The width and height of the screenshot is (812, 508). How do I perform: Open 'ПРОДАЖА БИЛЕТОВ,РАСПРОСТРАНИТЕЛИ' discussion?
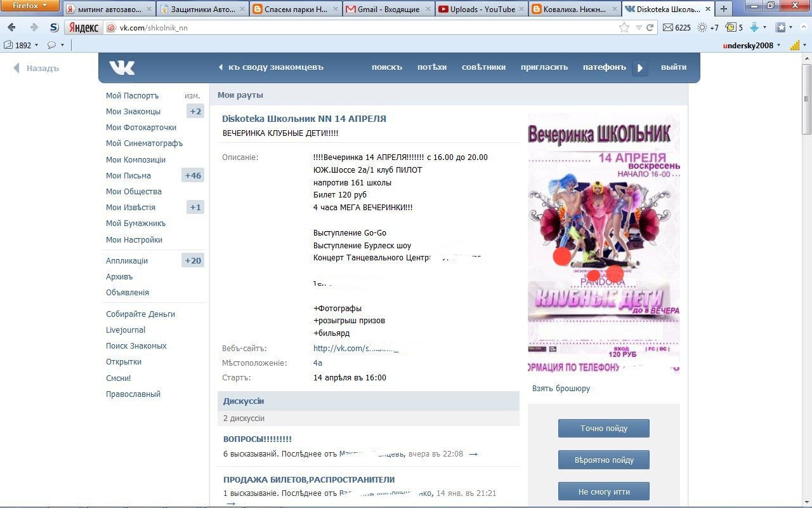click(309, 480)
